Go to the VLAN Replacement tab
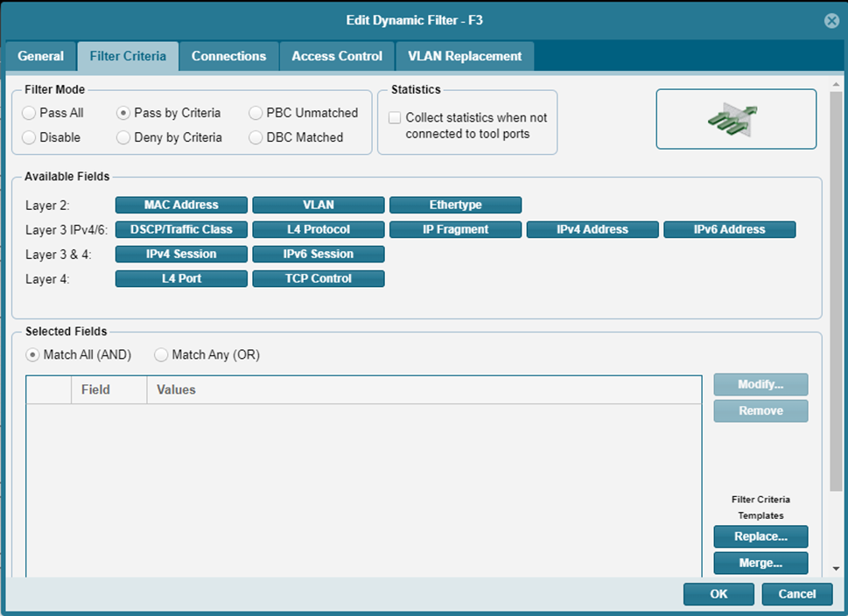 [464, 56]
